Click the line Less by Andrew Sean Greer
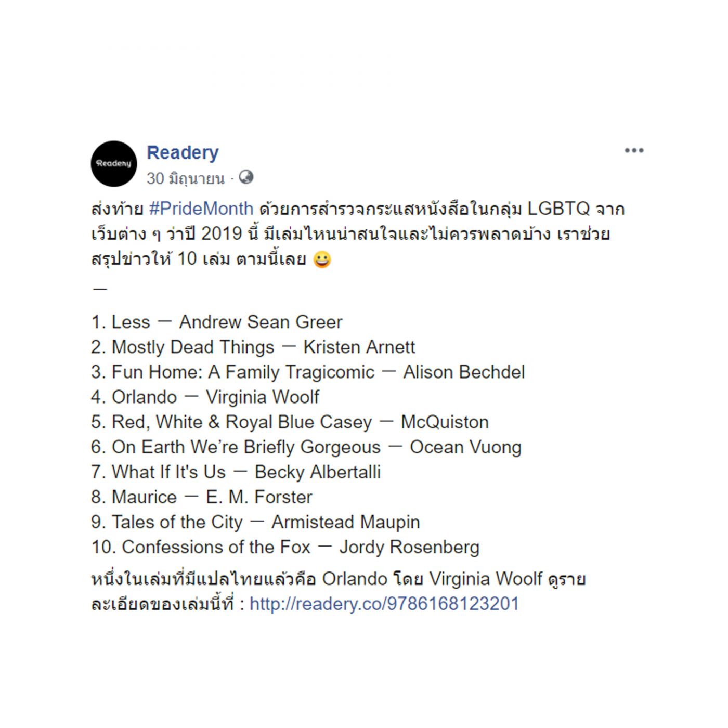728x728 pixels. point(217,322)
